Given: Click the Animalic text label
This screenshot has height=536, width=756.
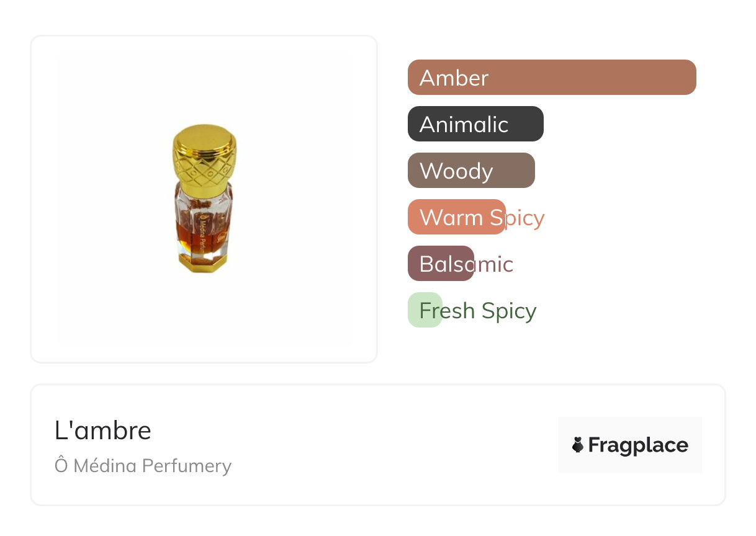Looking at the screenshot, I should pyautogui.click(x=464, y=125).
